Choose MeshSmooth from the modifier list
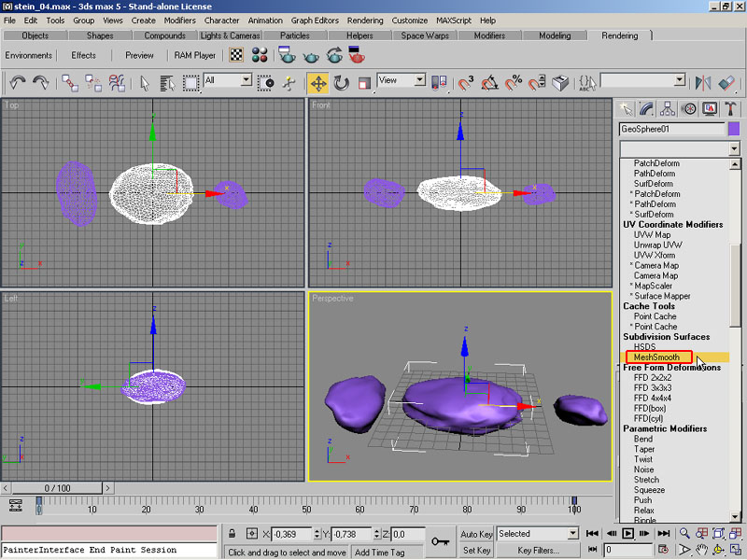Image resolution: width=747 pixels, height=560 pixels. 656,357
